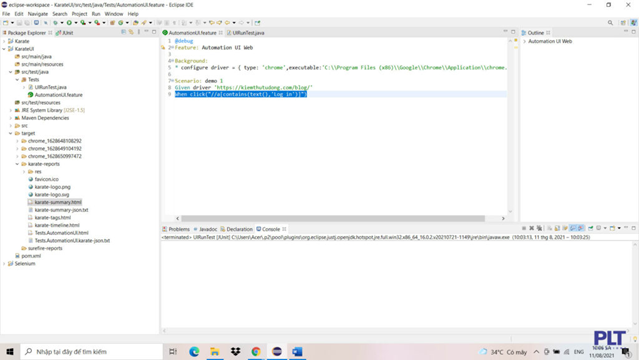Toggle Link with Editor in Package Explorer
The image size is (639, 360).
point(131,32)
